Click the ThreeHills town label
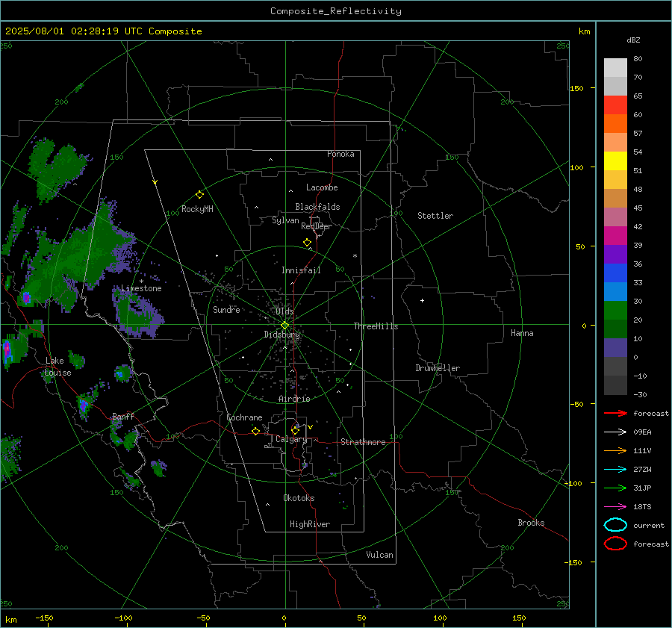The height and width of the screenshot is (628, 672). coord(376,326)
